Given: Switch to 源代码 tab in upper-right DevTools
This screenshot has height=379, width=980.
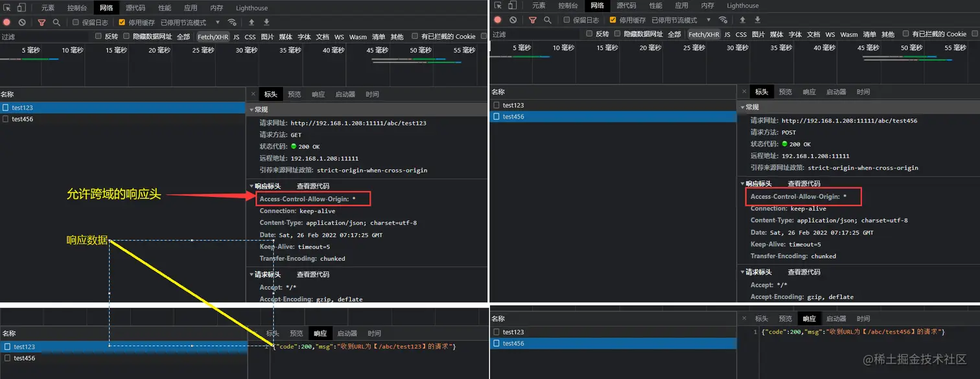Looking at the screenshot, I should tap(626, 5).
